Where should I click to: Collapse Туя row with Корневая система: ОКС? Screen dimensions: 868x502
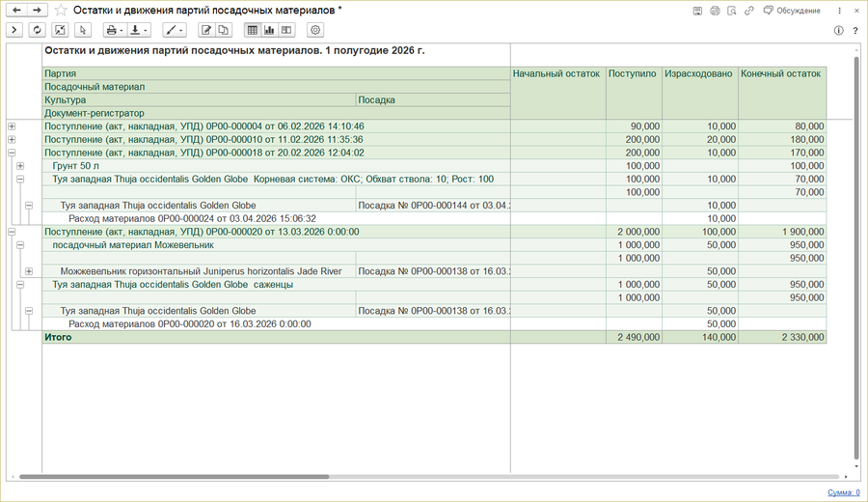pos(20,179)
